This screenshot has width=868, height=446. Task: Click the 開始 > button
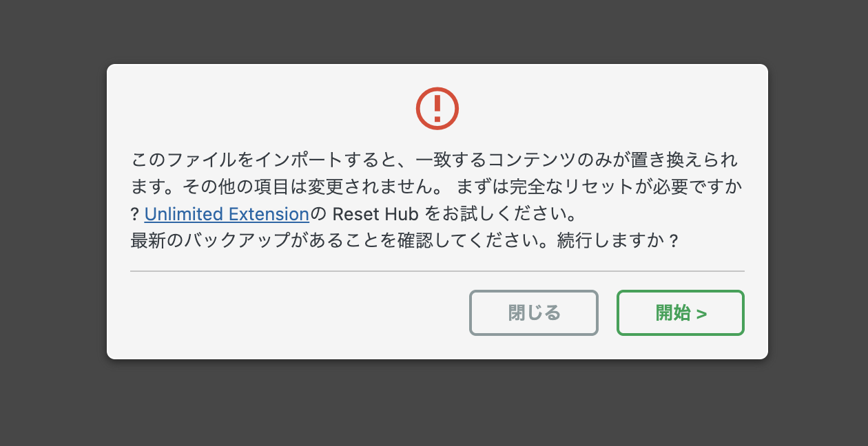[x=681, y=313]
